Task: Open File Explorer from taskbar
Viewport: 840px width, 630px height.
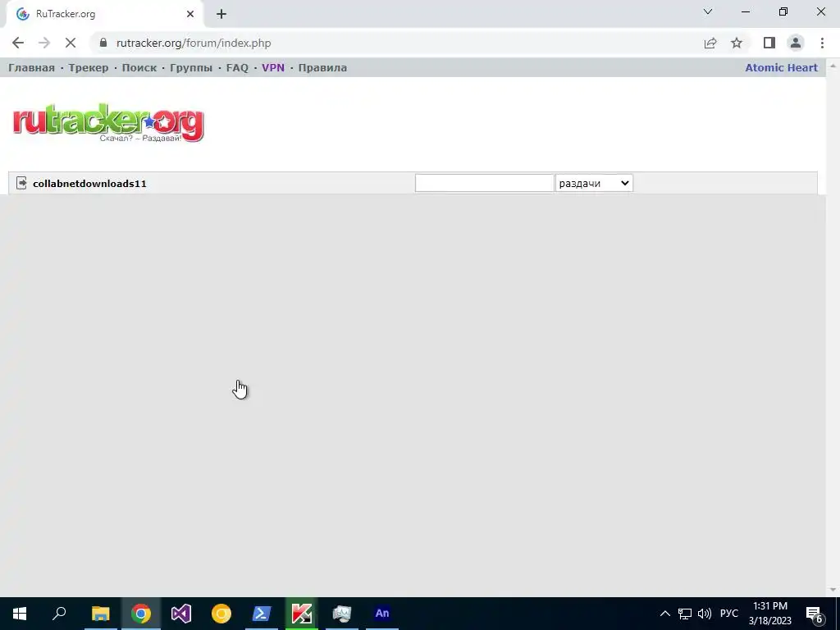Action: [x=100, y=614]
